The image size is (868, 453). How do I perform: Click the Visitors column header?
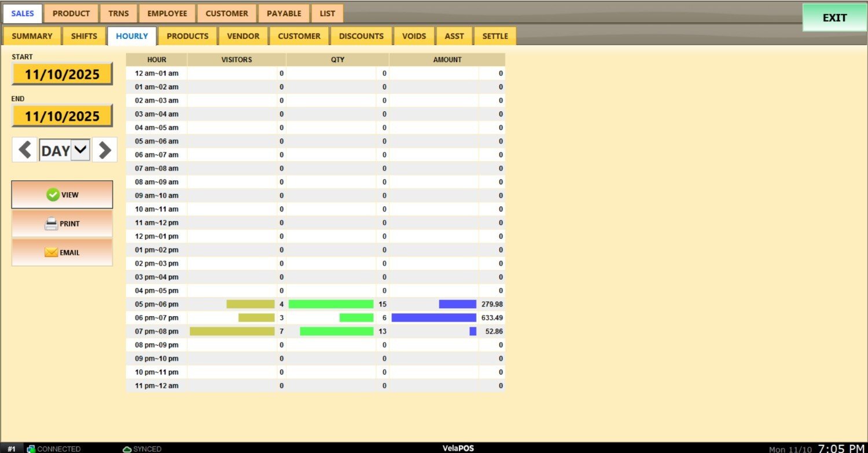237,60
